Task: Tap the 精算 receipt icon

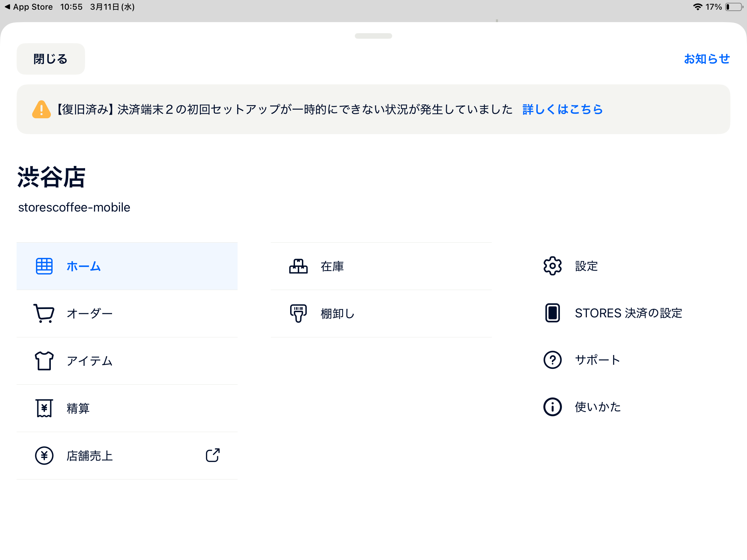Action: [x=44, y=408]
